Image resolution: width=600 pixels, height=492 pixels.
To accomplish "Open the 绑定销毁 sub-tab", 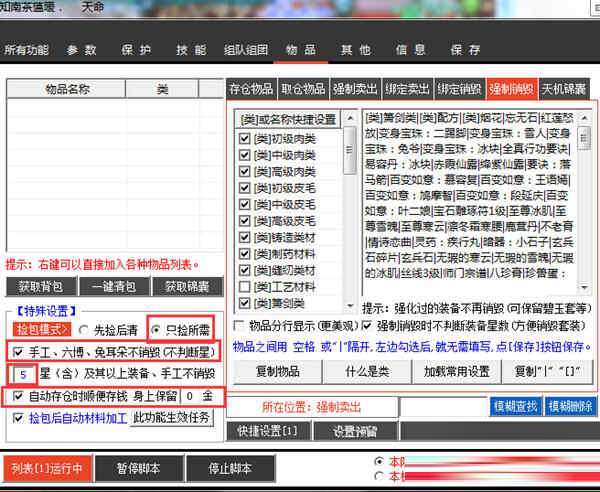I will pyautogui.click(x=459, y=89).
